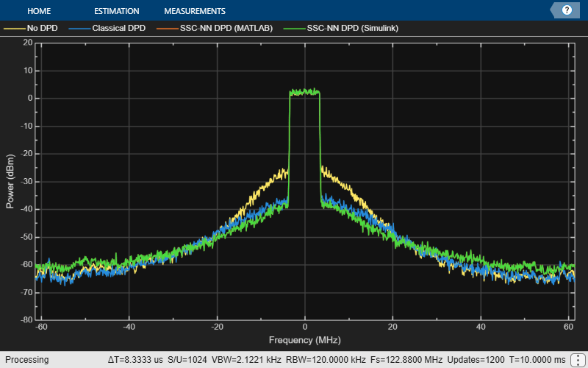
Task: Click the Frequency (MHz) axis label
Action: (x=304, y=340)
